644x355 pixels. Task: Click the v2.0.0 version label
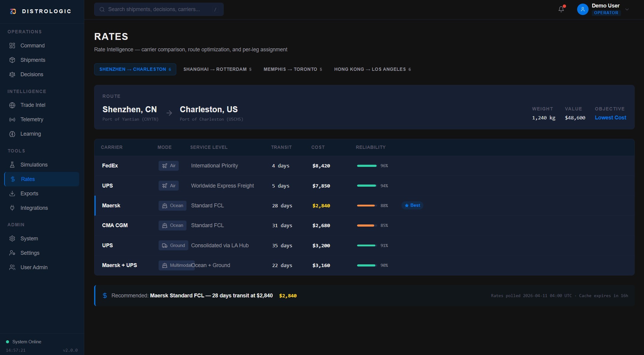70,350
